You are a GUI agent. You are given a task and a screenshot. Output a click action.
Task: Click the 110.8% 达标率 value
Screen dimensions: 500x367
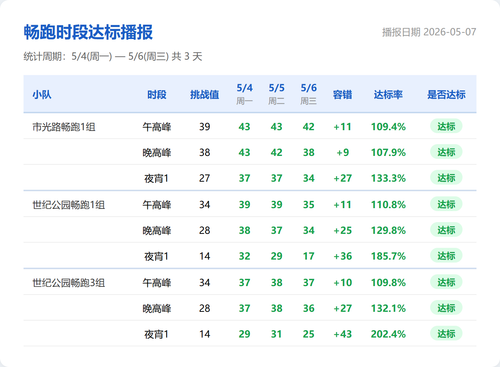coord(388,205)
